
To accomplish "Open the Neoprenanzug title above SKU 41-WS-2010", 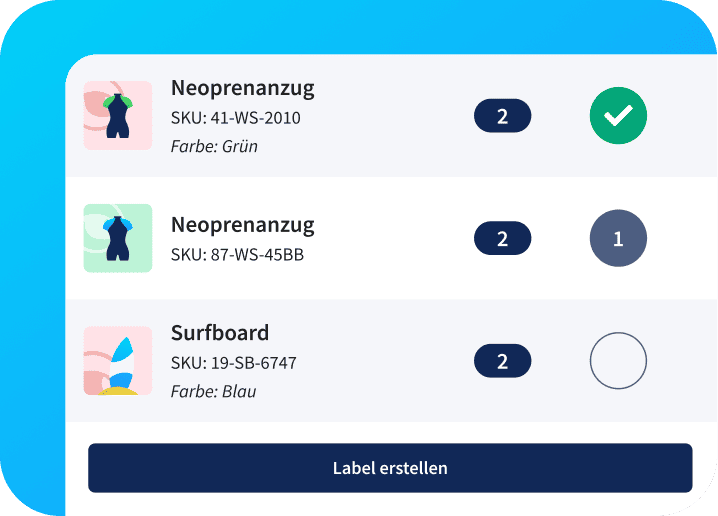I will (x=242, y=88).
